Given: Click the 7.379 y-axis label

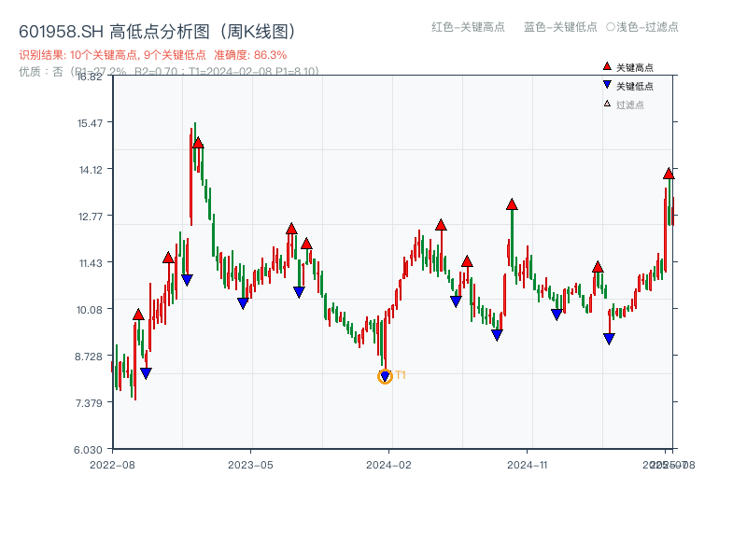Looking at the screenshot, I should pos(89,403).
